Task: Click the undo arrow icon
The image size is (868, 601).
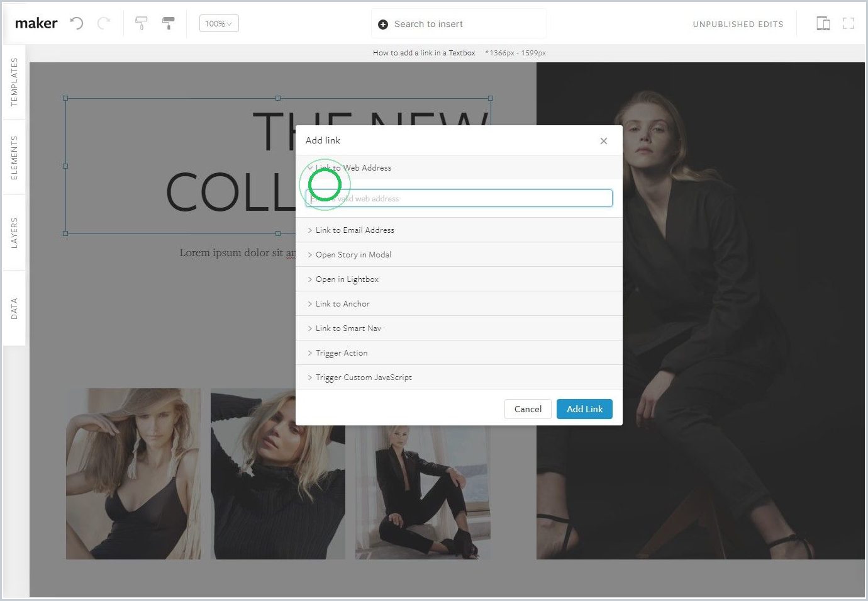Action: pyautogui.click(x=77, y=24)
